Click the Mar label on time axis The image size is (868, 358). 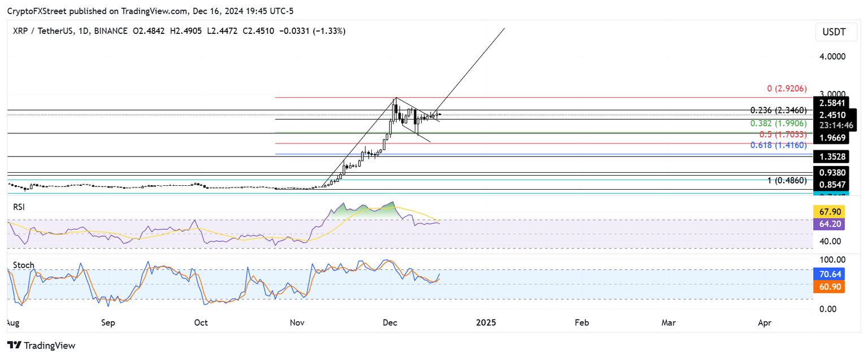click(669, 322)
